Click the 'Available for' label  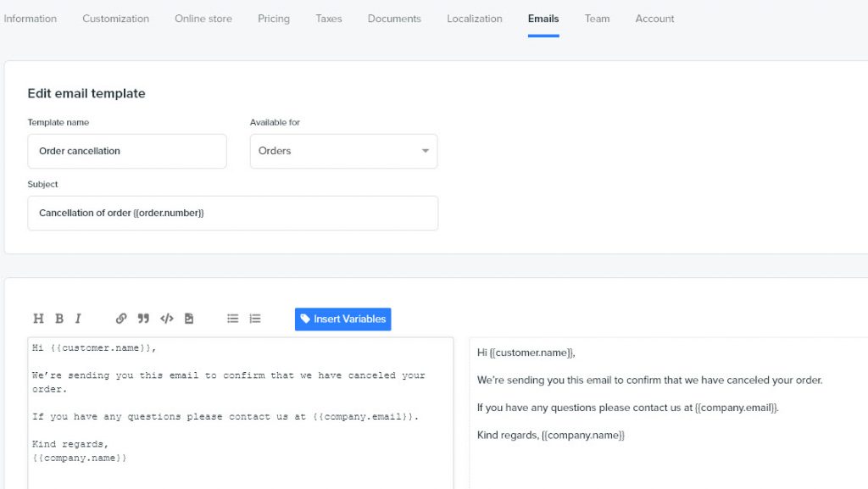click(275, 122)
